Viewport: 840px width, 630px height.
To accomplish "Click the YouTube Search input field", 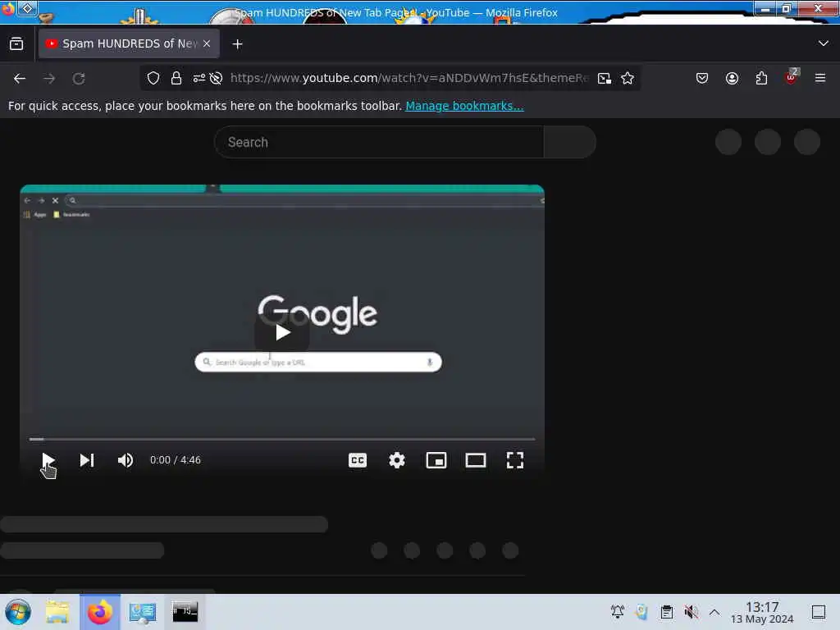I will [379, 142].
